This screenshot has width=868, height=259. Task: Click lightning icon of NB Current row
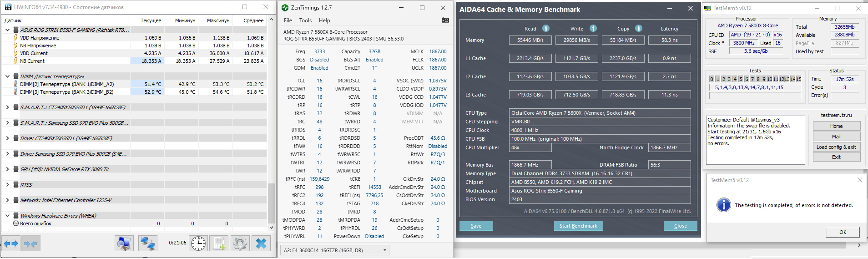point(15,61)
